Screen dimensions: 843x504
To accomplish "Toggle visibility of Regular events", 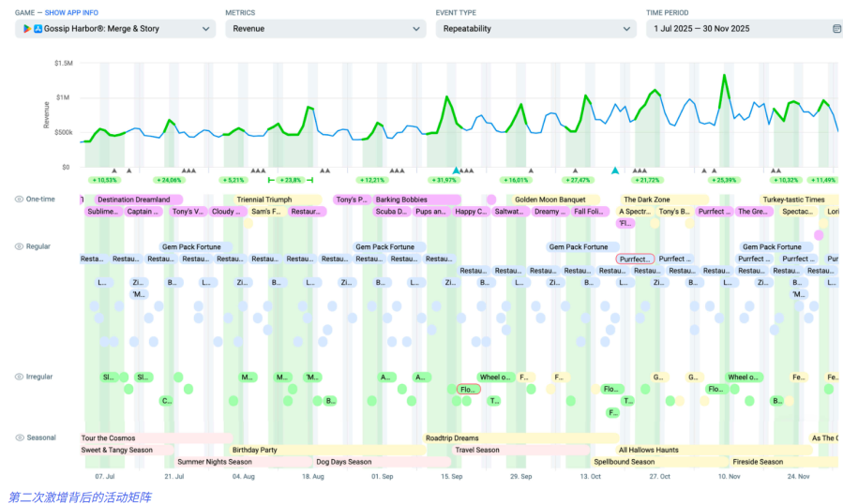I will click(x=19, y=246).
